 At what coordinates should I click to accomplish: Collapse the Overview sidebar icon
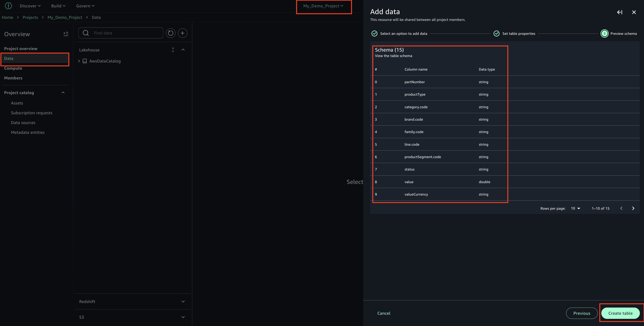tap(66, 34)
